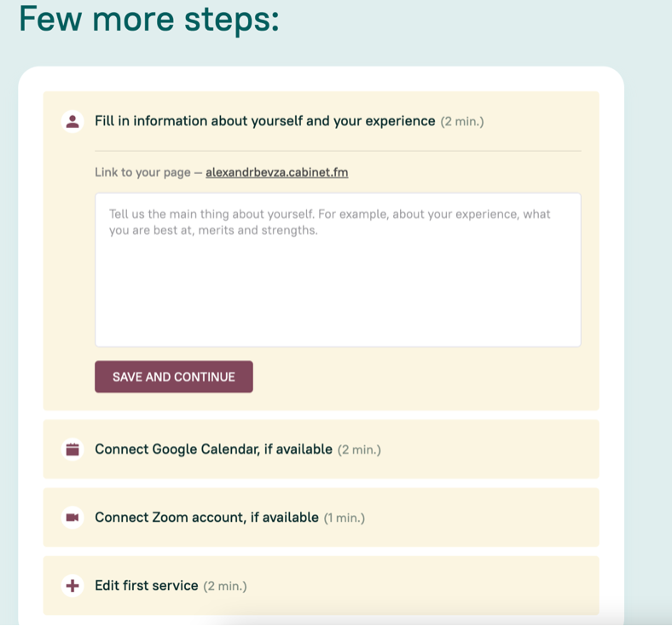Click the 2 min. label beside experience heading
This screenshot has width=672, height=626.
coord(462,122)
